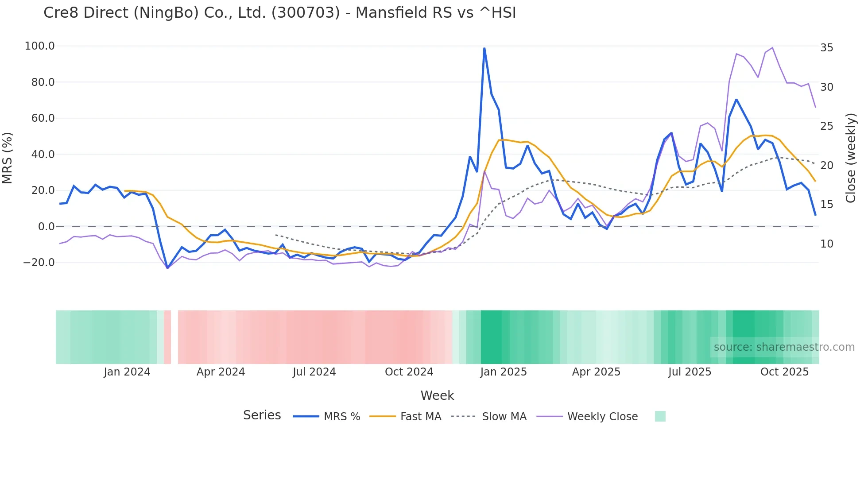Toggle the MRS % legend entry

[x=327, y=417]
